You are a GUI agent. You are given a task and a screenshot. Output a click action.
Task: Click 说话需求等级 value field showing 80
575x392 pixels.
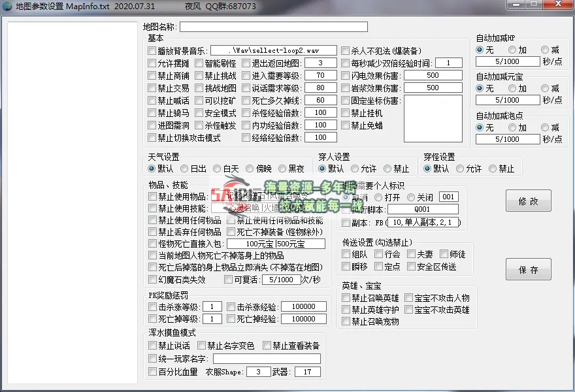321,88
